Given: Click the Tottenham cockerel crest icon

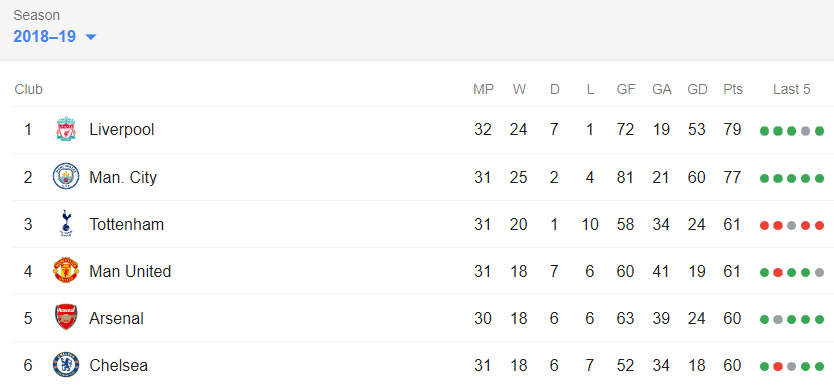Looking at the screenshot, I should [66, 223].
